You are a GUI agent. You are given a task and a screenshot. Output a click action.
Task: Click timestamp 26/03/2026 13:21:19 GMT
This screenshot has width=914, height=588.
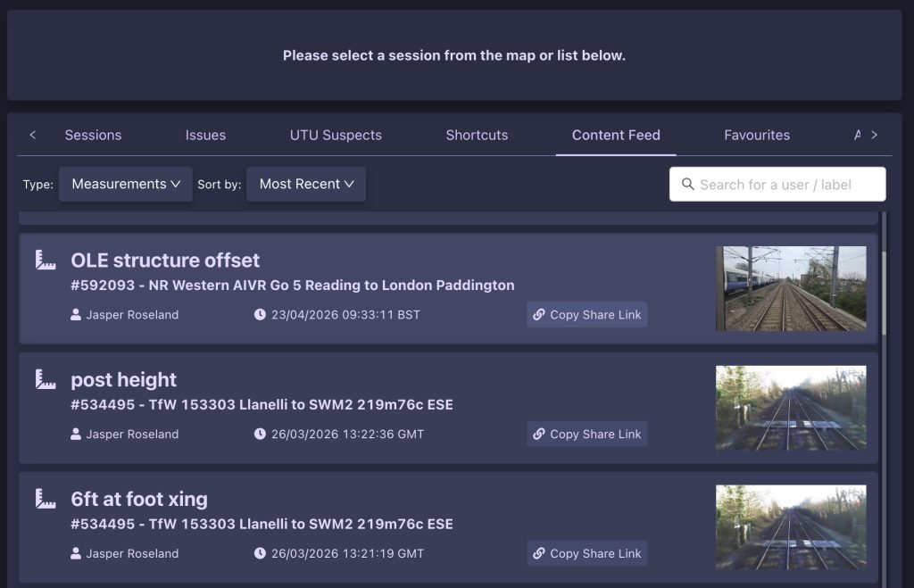[347, 553]
